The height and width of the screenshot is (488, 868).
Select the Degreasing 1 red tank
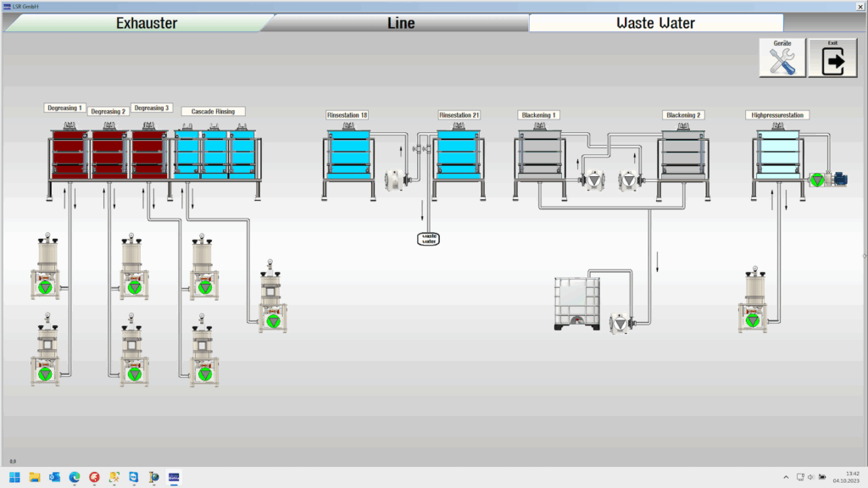tap(69, 154)
